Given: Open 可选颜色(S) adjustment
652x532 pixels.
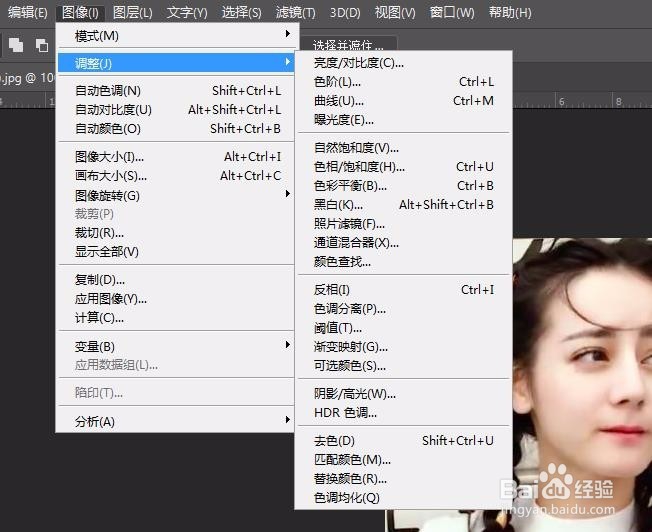Looking at the screenshot, I should 403,366.
